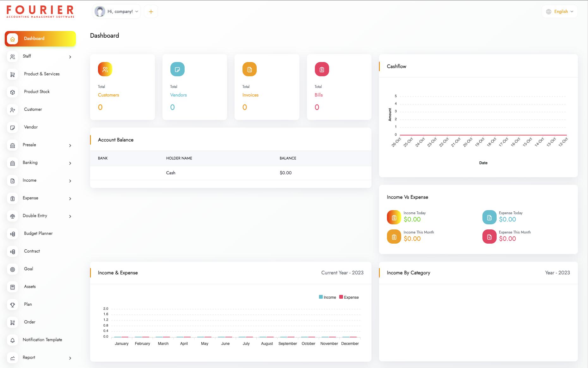
Task: Click the BALANCE column header
Action: click(288, 158)
